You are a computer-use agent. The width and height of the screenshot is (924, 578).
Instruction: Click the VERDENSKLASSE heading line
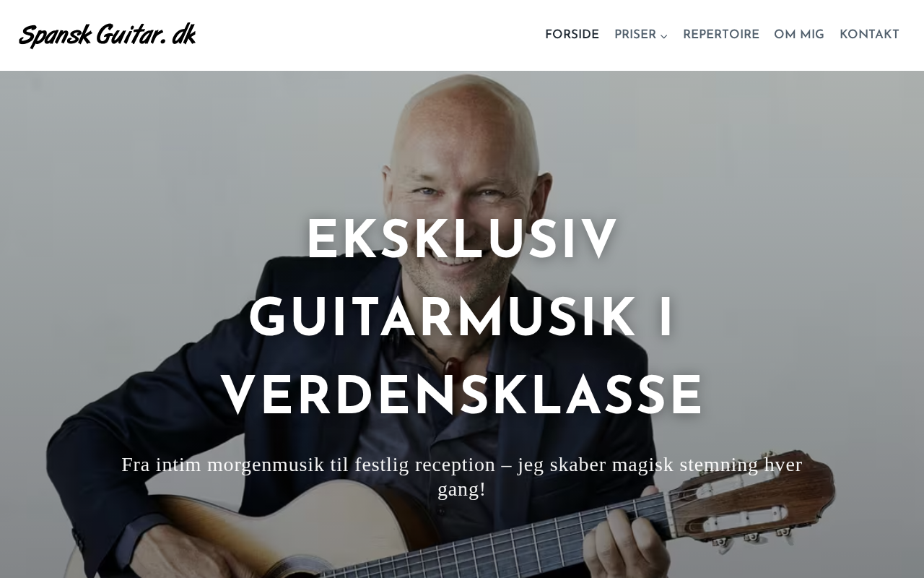[462, 397]
